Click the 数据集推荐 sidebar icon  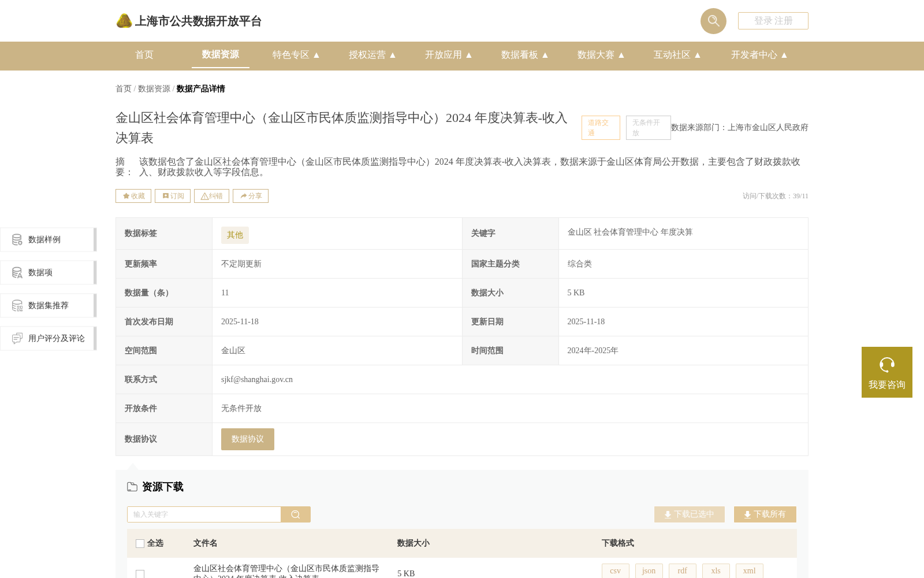point(17,305)
